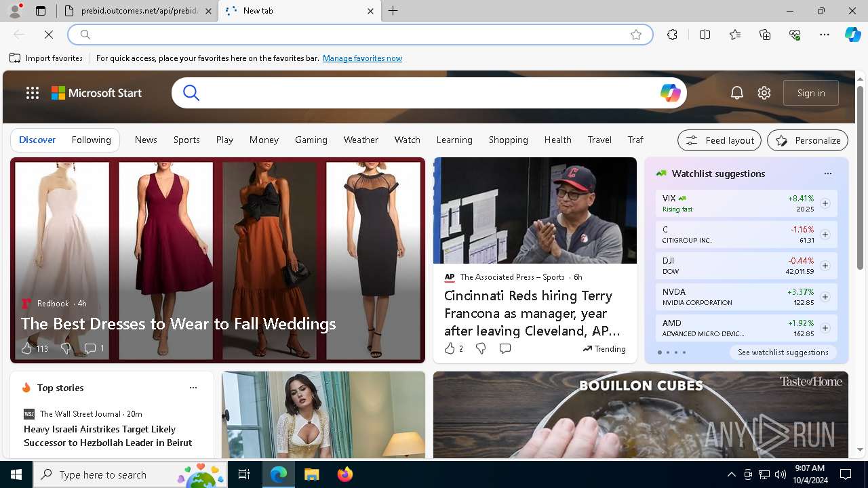This screenshot has height=488, width=868.
Task: Switch to the Following tab
Action: click(x=91, y=140)
